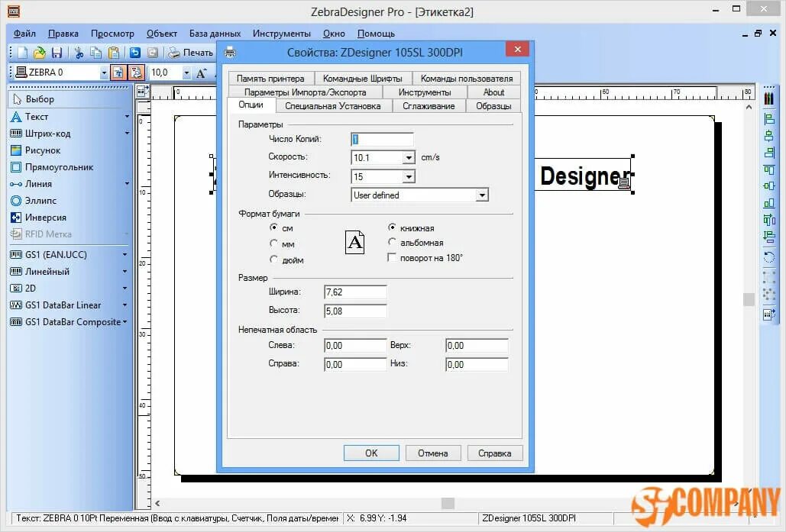Screen dimensions: 786x532
Task: Select the дюйм units radio button
Action: coord(273,260)
